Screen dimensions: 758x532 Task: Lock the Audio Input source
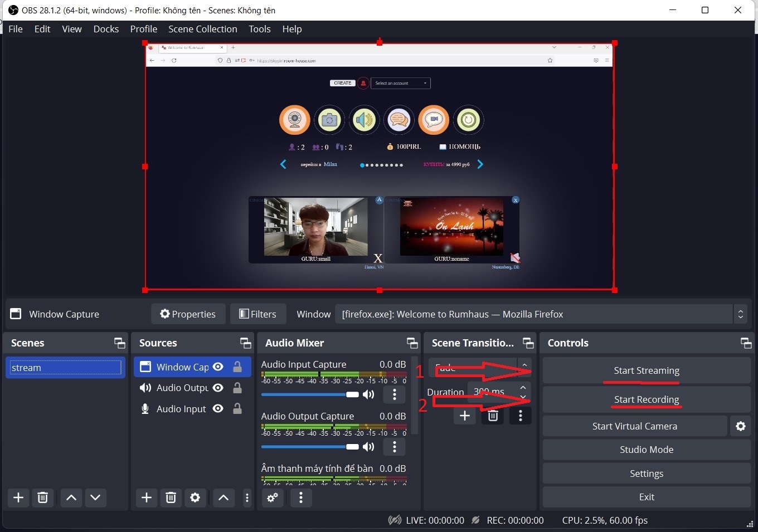(x=237, y=409)
